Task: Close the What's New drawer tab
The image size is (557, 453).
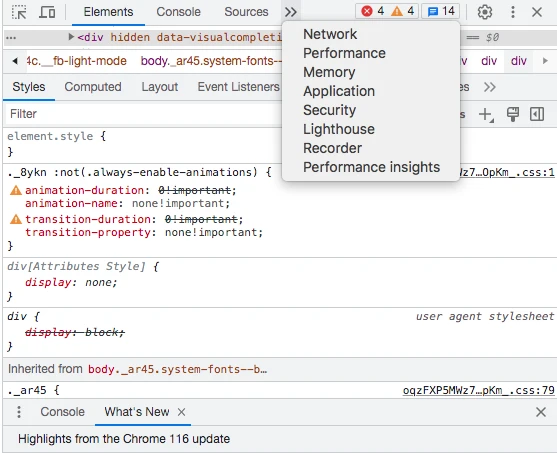Action: (182, 412)
